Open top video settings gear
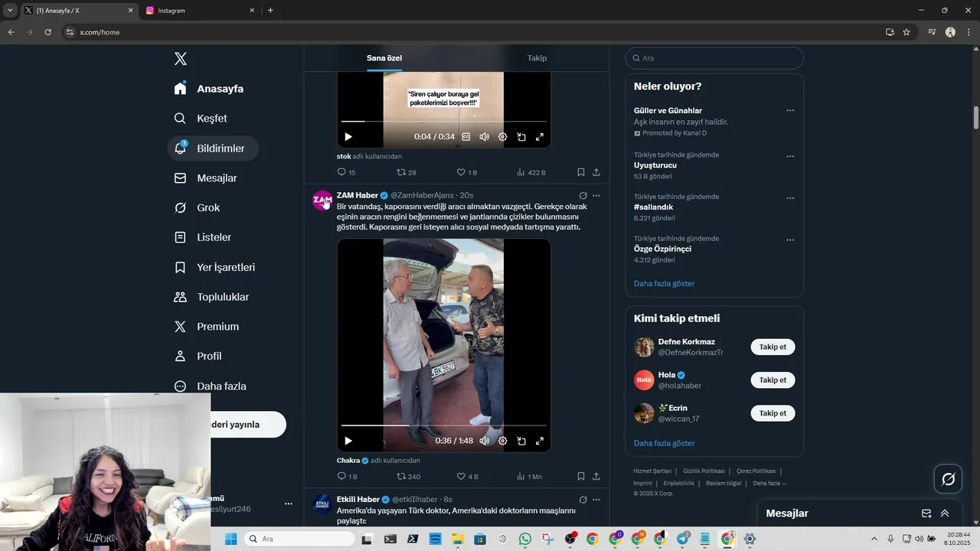The height and width of the screenshot is (551, 980). pyautogui.click(x=503, y=137)
